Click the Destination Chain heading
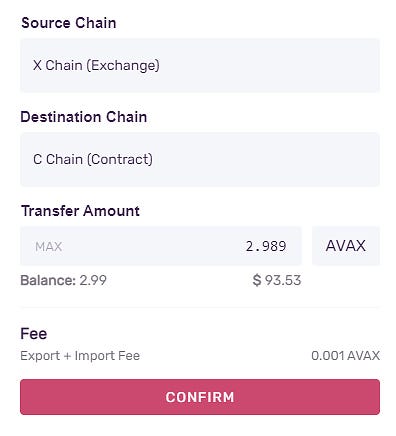This screenshot has height=436, width=396. pyautogui.click(x=84, y=117)
